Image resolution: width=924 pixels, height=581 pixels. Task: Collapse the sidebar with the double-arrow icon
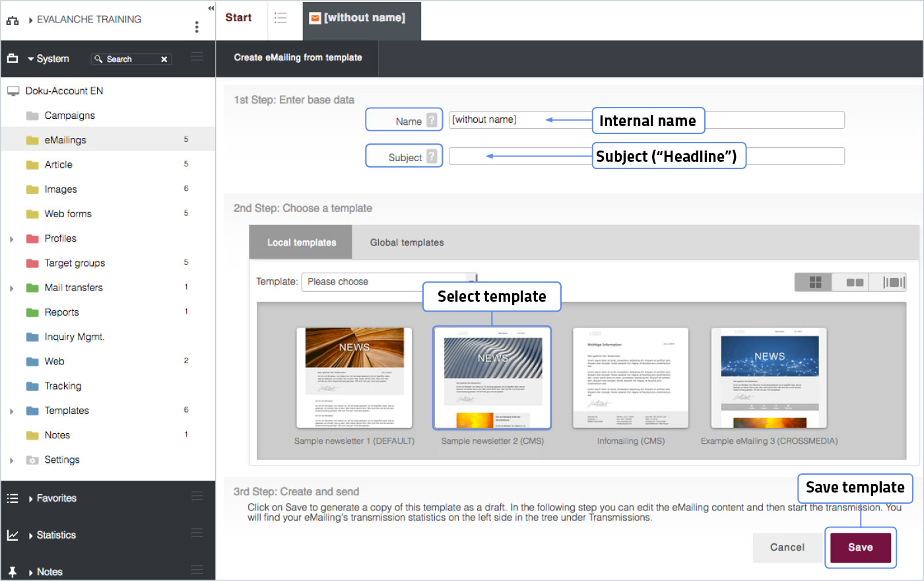(211, 8)
